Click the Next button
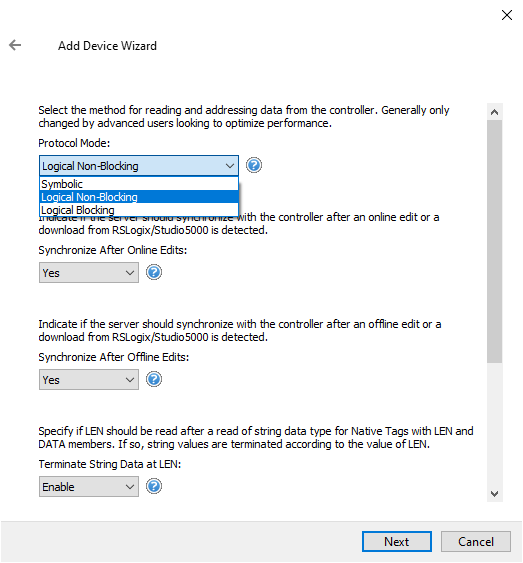The width and height of the screenshot is (523, 563). tap(397, 541)
